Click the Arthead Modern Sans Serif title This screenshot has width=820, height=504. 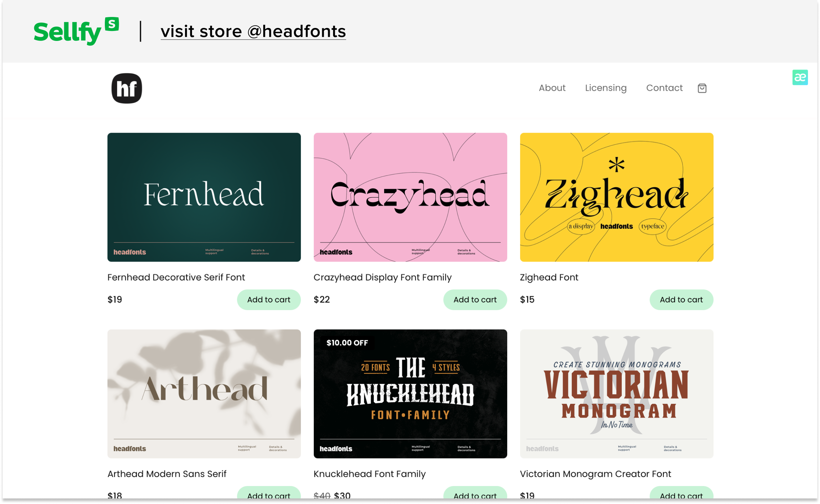(x=167, y=474)
